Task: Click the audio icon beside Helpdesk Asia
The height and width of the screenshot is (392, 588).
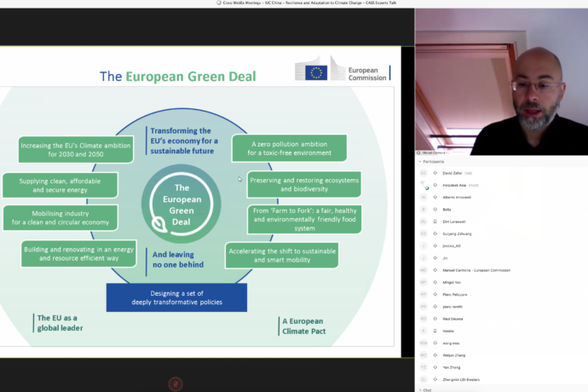Action: tap(435, 185)
